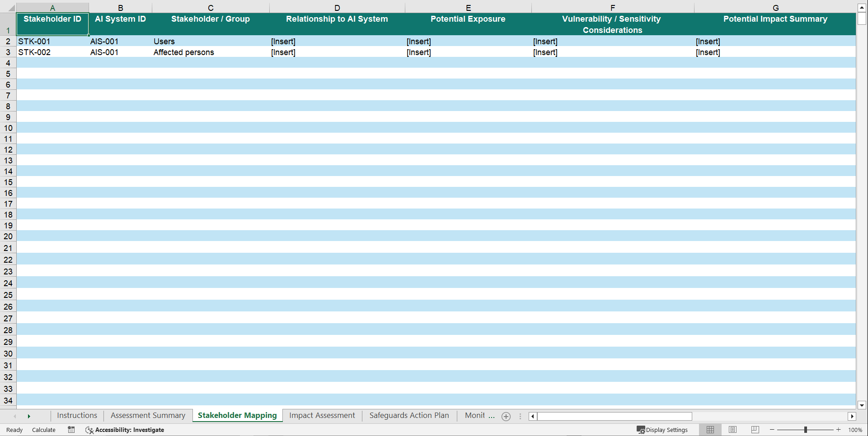Select Potential Impact Summary header cell
Viewport: 868px width, 436px height.
pos(775,24)
